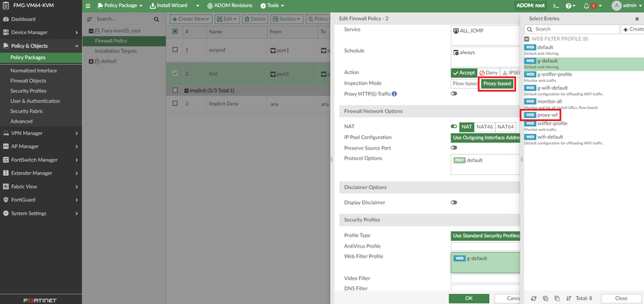Click the FortiGuard shield icon
Viewport: 644px width, 304px height.
(6, 200)
